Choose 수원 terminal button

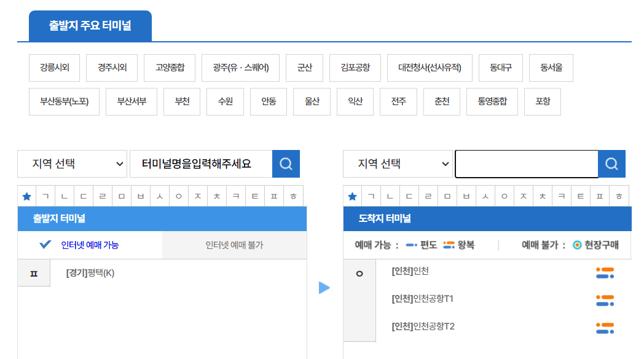225,101
